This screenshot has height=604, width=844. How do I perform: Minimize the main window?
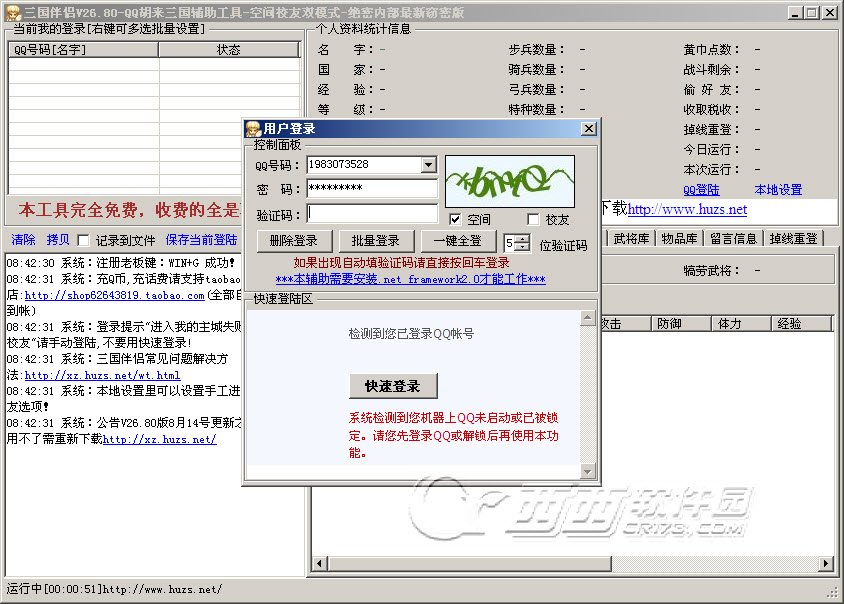pyautogui.click(x=796, y=12)
